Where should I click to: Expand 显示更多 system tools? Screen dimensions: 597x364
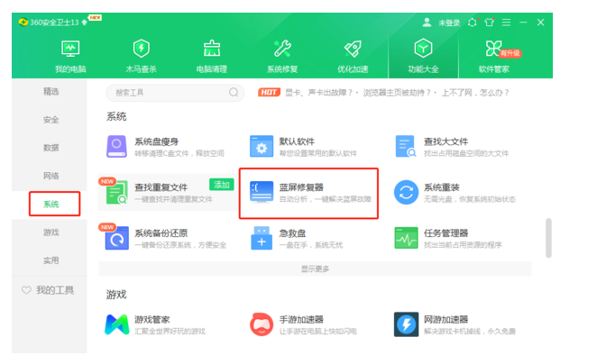pyautogui.click(x=315, y=268)
